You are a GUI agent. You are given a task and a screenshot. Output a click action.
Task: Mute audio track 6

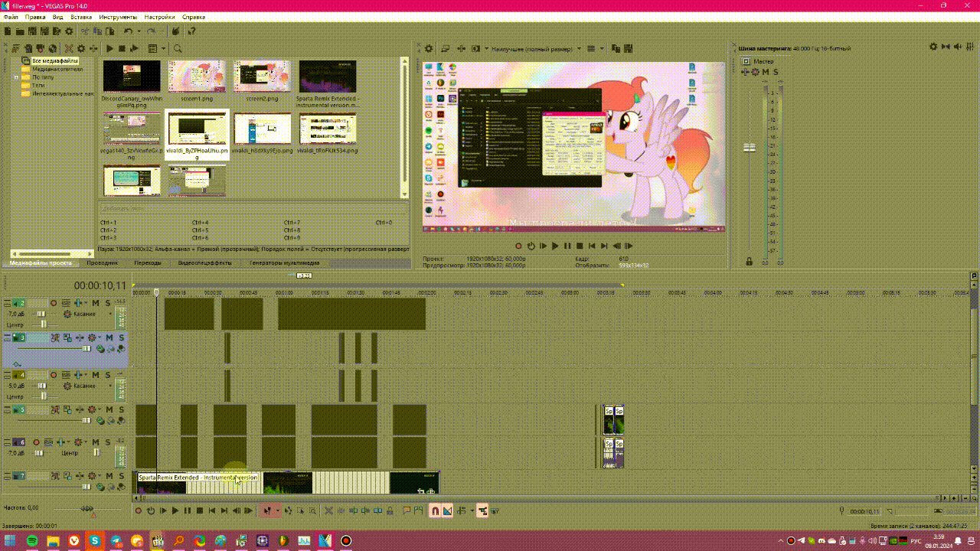96,442
